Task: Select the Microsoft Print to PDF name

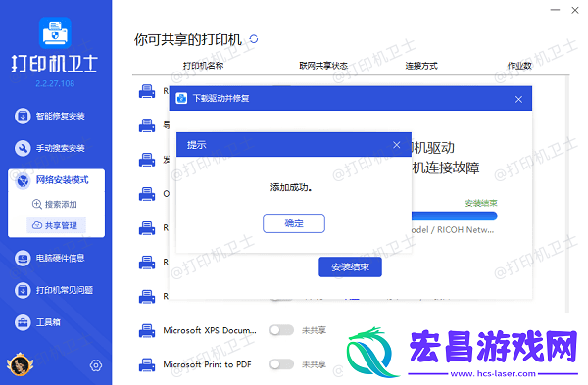Action: click(x=207, y=364)
